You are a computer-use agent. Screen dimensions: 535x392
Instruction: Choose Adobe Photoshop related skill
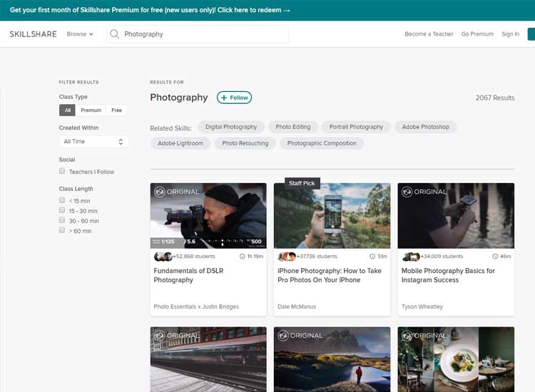425,127
